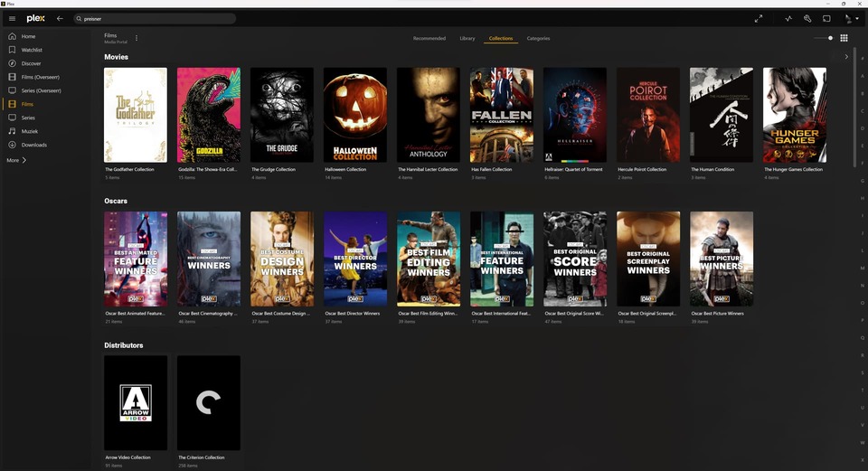Open The Grudge Collection poster
Image resolution: width=868 pixels, height=471 pixels.
[282, 115]
